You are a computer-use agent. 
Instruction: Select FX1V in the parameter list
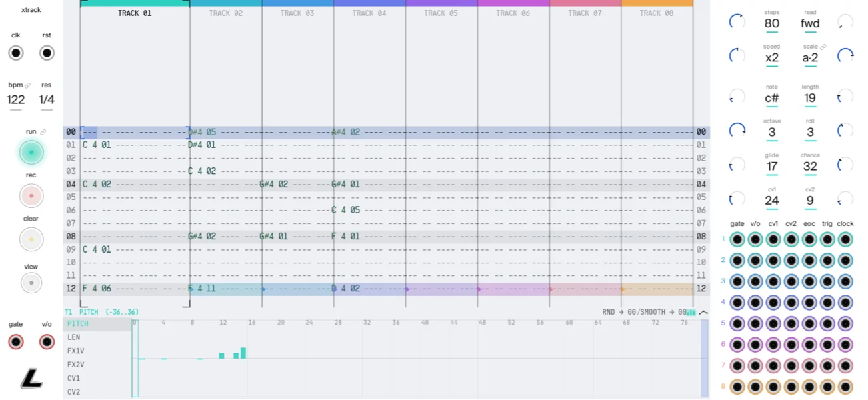(x=97, y=351)
